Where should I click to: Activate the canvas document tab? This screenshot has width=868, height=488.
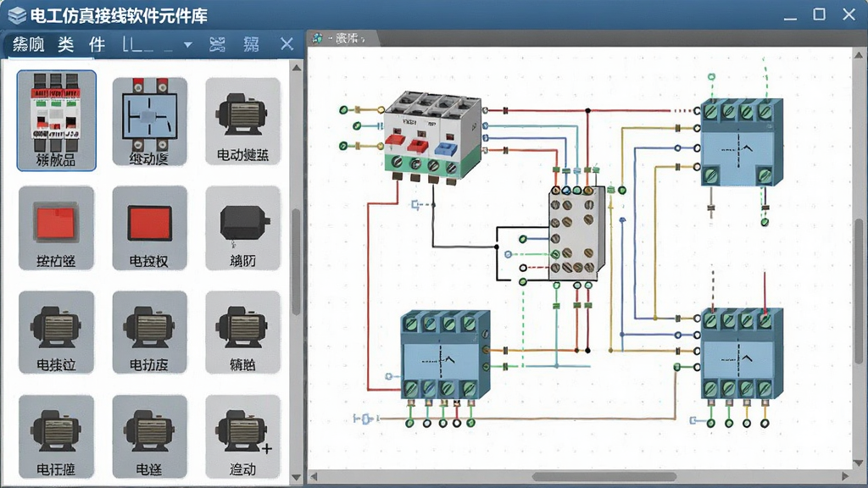coord(344,38)
